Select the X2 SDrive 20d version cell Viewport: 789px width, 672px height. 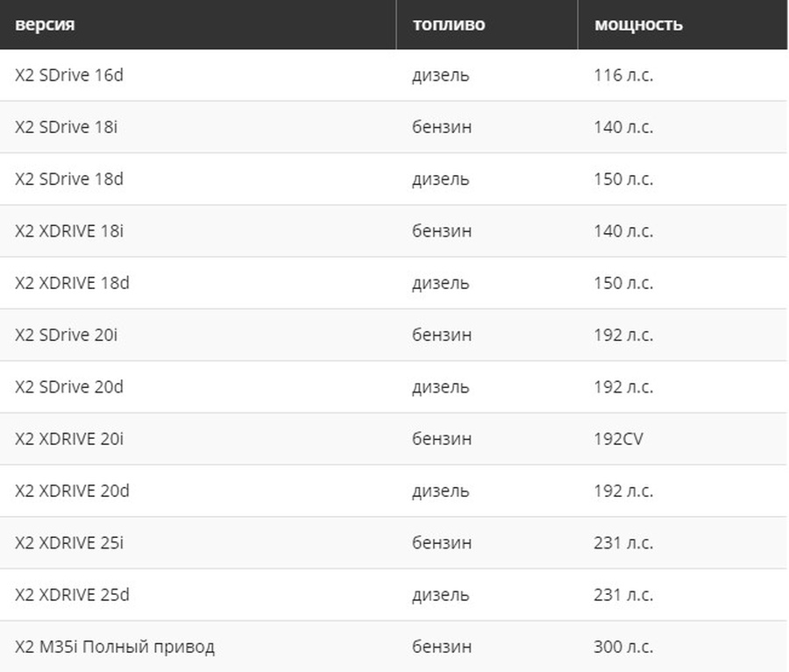(x=69, y=387)
